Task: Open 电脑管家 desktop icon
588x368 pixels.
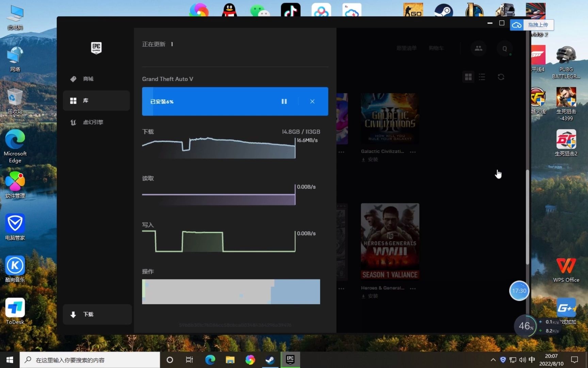Action: 15,227
